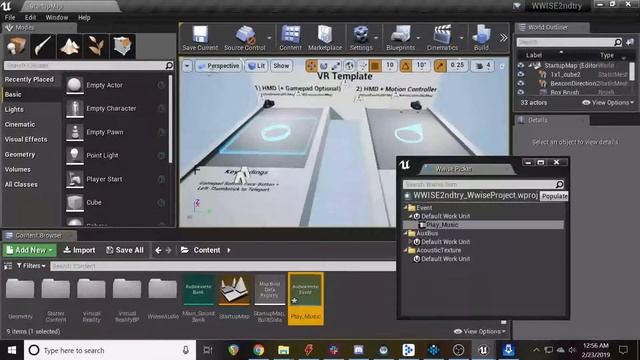Image resolution: width=640 pixels, height=360 pixels.
Task: Toggle visibility of Box Brush actor
Action: tap(521, 92)
